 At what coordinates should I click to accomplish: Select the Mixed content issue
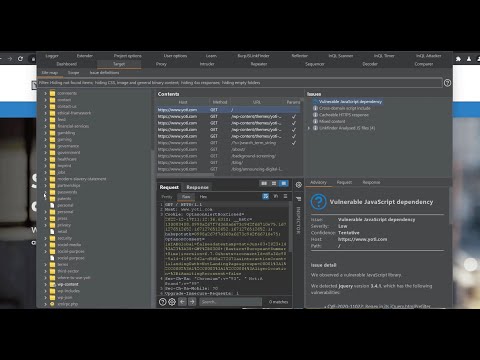332,122
